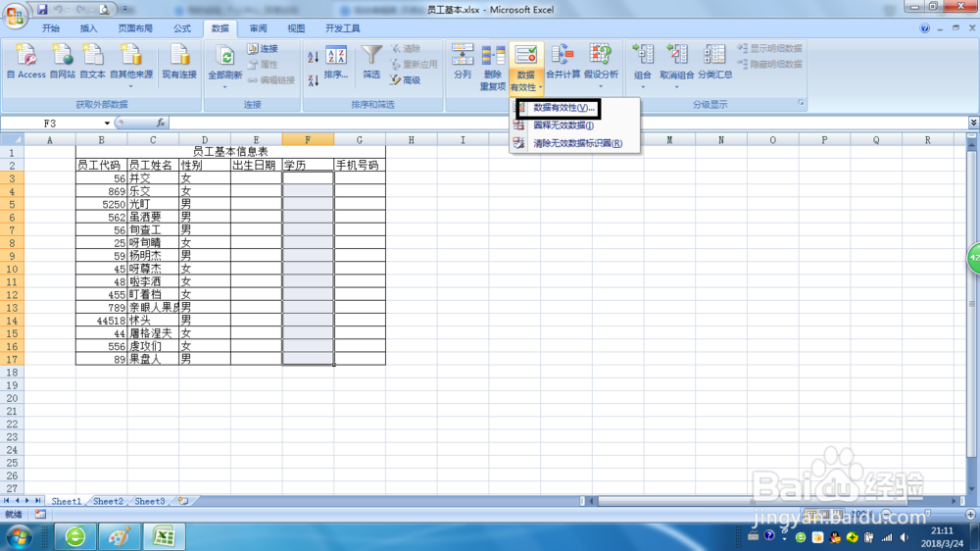Open the Sort (排序) dialog

[336, 63]
